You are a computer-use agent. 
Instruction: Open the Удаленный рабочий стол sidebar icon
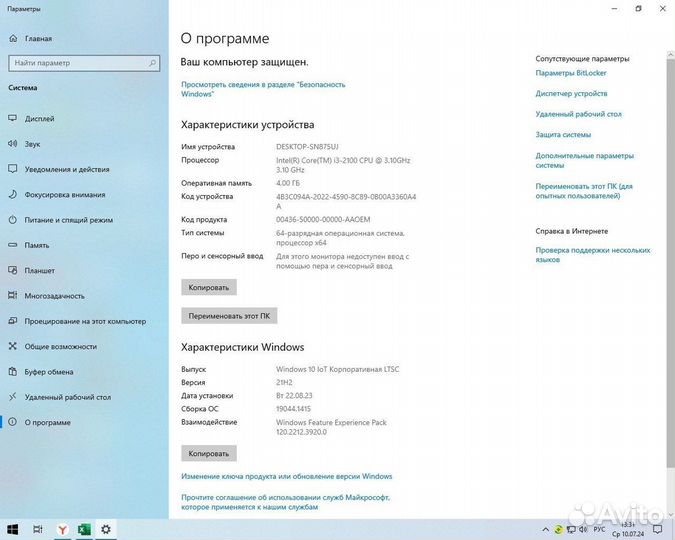coord(13,397)
